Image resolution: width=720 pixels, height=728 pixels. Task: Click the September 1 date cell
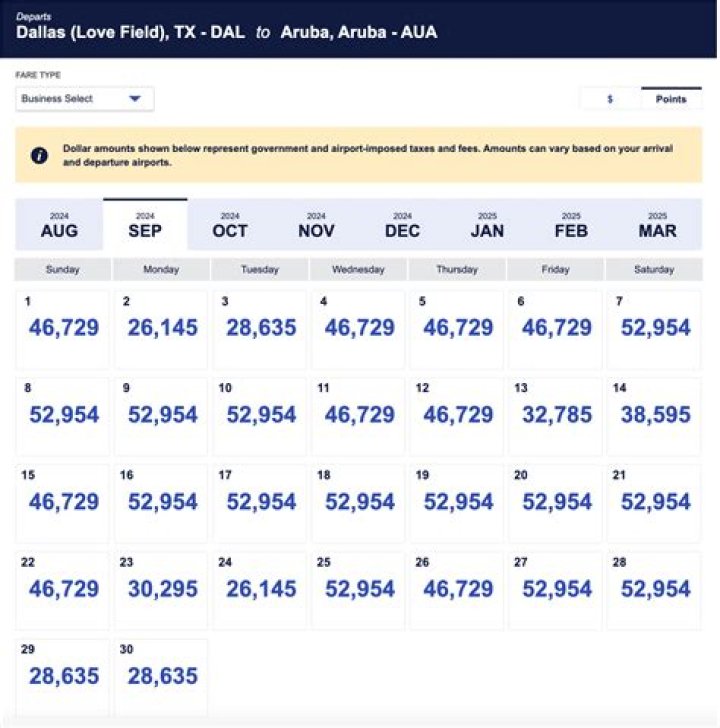pyautogui.click(x=63, y=329)
